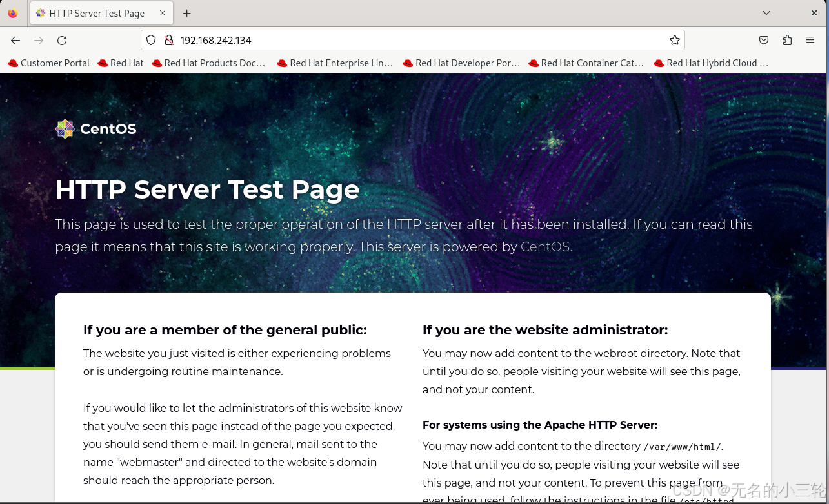This screenshot has height=504, width=829.
Task: Open Firefox View from the tab bar
Action: point(13,13)
